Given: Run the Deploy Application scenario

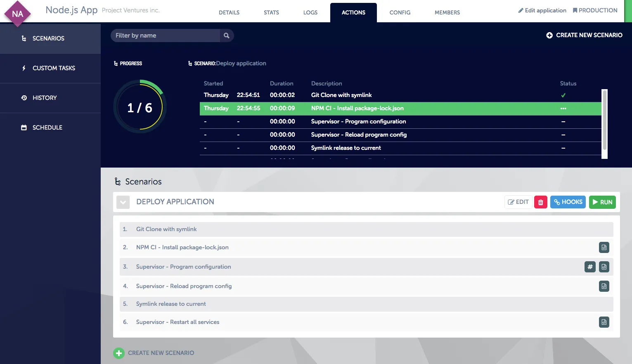Looking at the screenshot, I should pyautogui.click(x=602, y=202).
